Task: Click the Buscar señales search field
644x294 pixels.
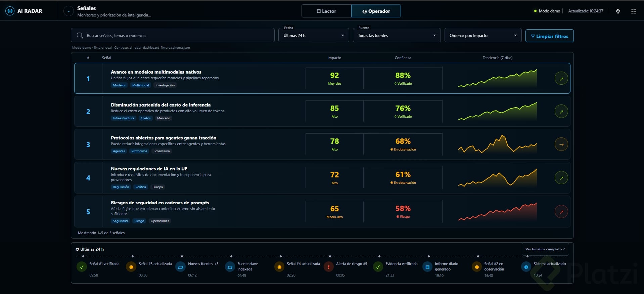Action: coord(173,35)
